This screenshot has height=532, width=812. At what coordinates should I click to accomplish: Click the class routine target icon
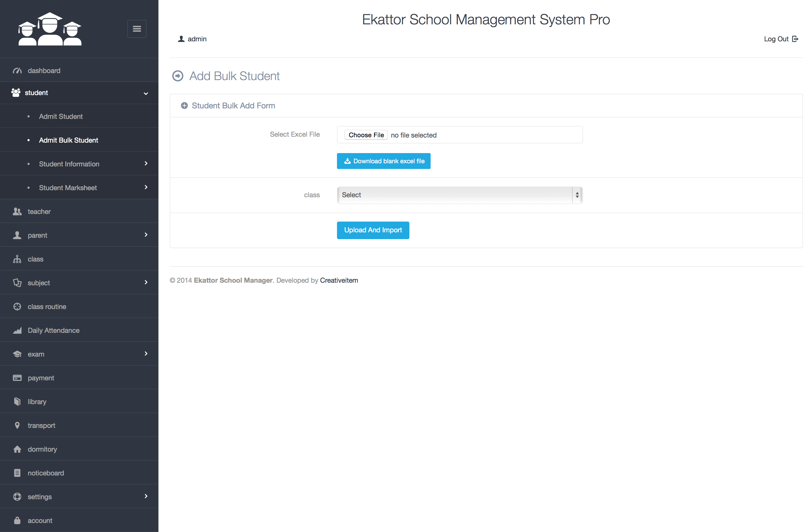coord(17,306)
